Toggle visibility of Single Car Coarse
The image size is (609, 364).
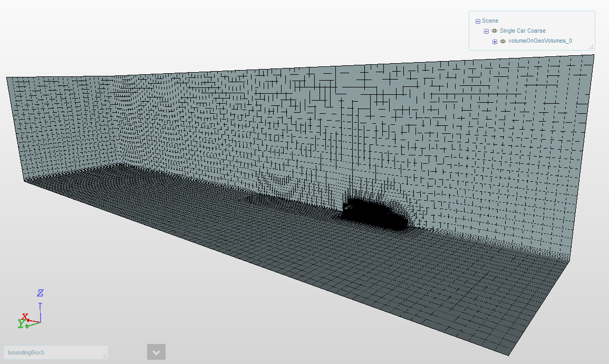[x=495, y=31]
